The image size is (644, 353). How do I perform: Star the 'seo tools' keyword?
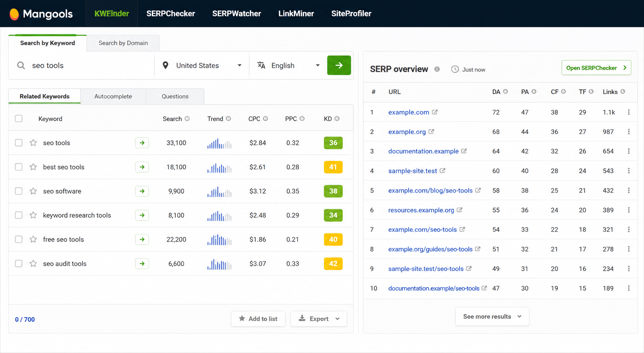(33, 143)
